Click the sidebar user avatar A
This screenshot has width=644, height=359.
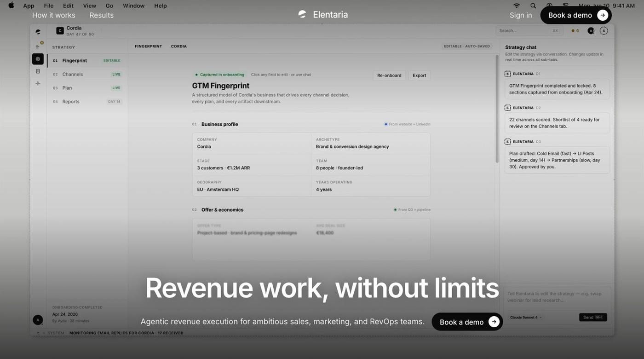tap(38, 320)
